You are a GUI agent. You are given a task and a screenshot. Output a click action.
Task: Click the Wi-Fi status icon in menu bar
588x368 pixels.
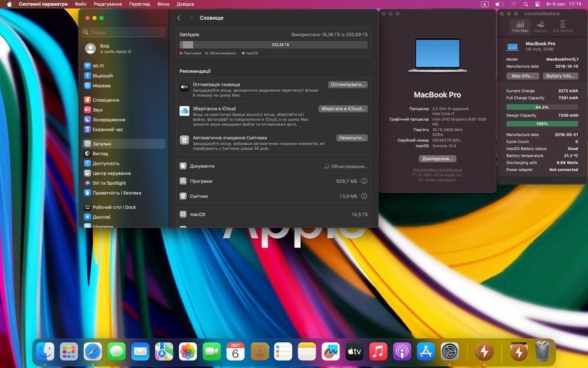(x=514, y=4)
